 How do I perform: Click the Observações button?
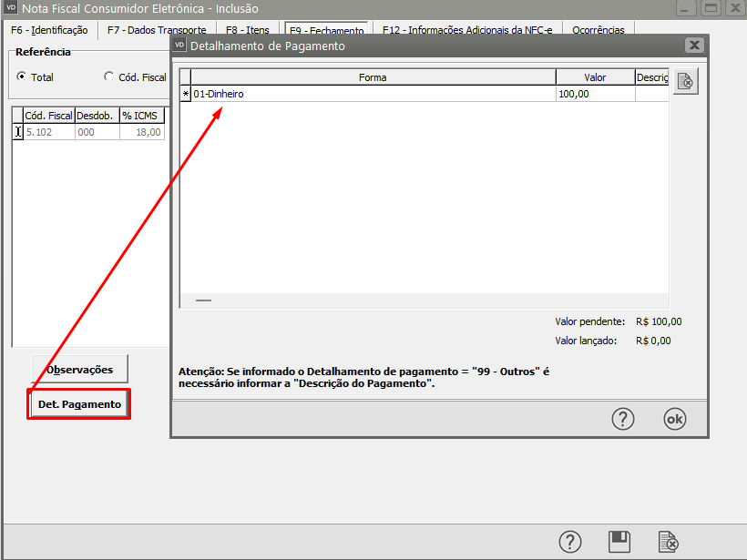(80, 370)
